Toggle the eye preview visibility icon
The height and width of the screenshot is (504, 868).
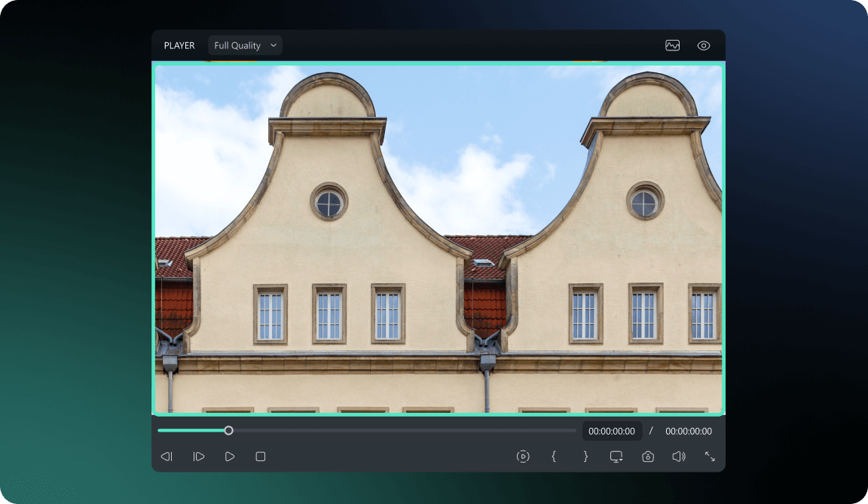pos(704,45)
